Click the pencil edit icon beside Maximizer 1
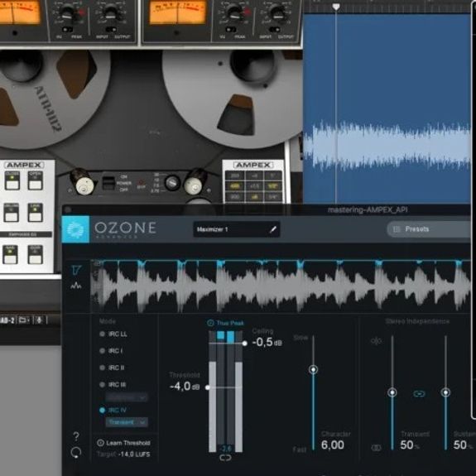 point(273,229)
